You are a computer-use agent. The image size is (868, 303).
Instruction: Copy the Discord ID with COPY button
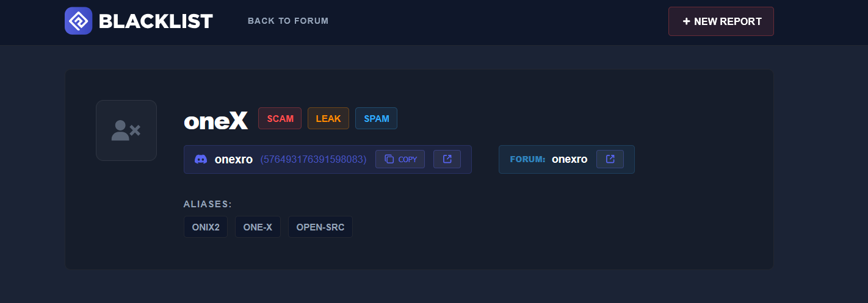click(x=400, y=159)
